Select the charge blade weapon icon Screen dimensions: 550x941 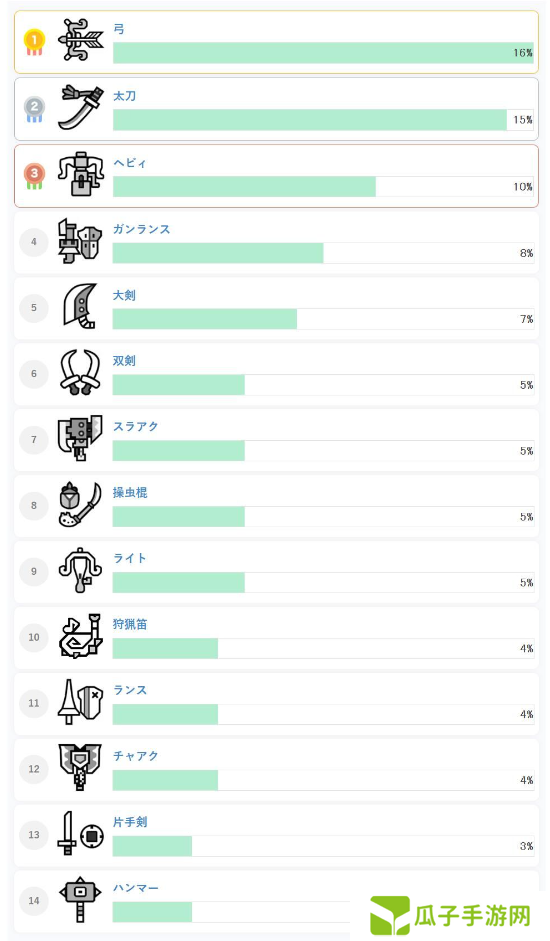coord(80,768)
